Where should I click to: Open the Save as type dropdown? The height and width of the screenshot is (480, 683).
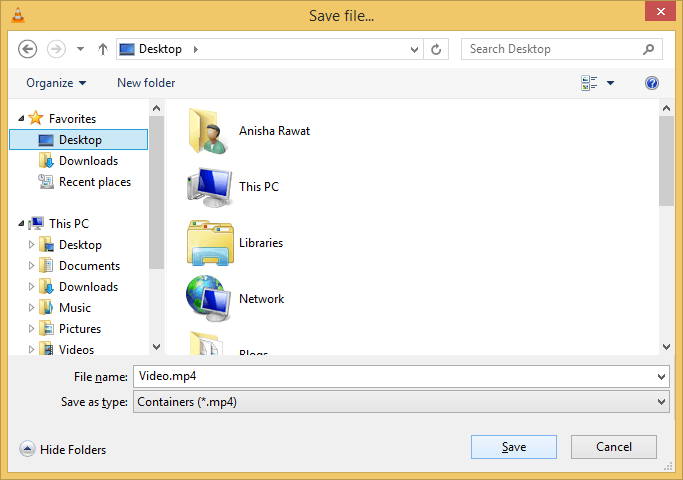tap(401, 402)
